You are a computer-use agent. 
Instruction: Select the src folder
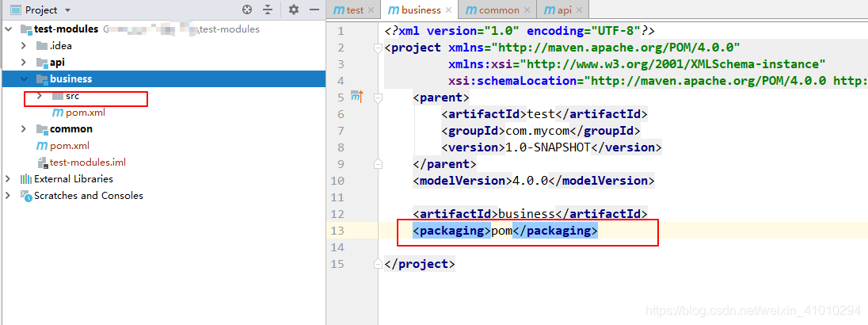[x=73, y=95]
